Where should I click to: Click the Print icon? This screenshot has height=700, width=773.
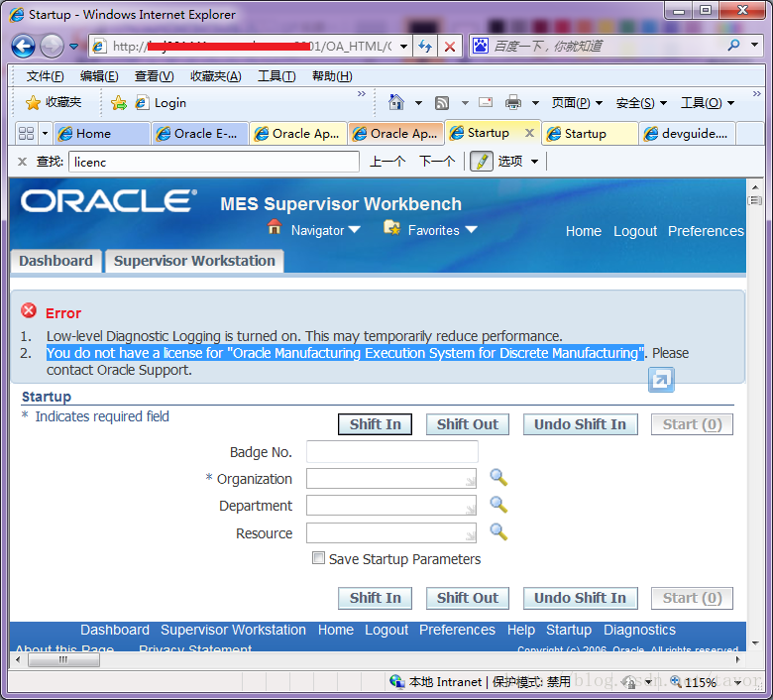pos(513,102)
